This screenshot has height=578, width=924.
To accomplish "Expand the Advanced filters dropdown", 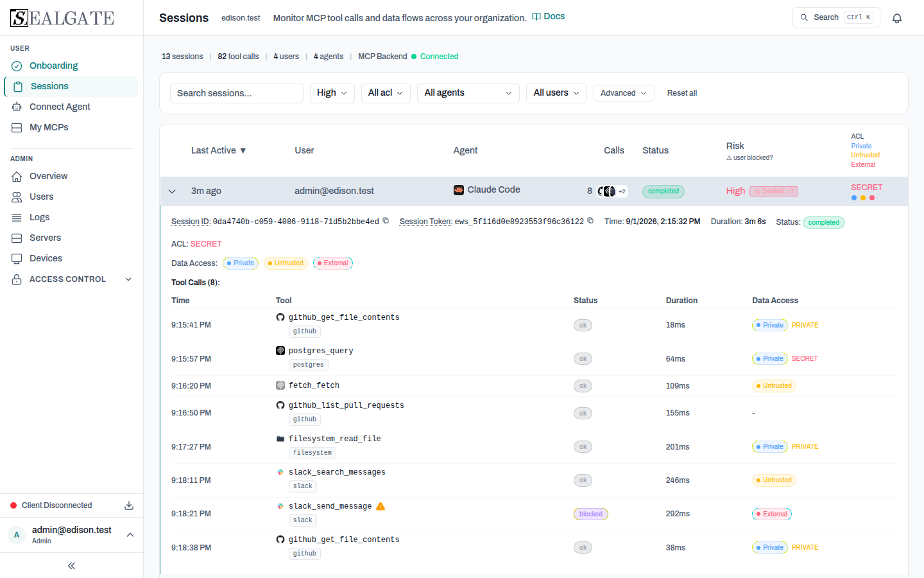I will (x=624, y=93).
